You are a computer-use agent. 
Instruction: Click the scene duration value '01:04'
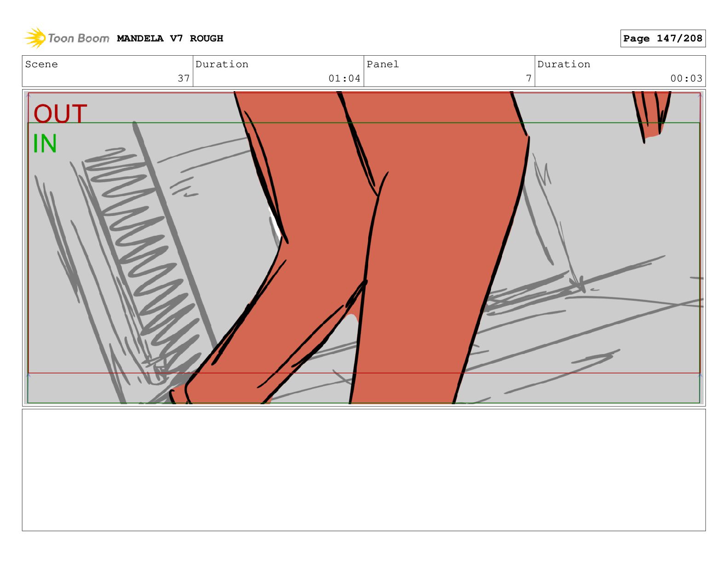click(344, 78)
